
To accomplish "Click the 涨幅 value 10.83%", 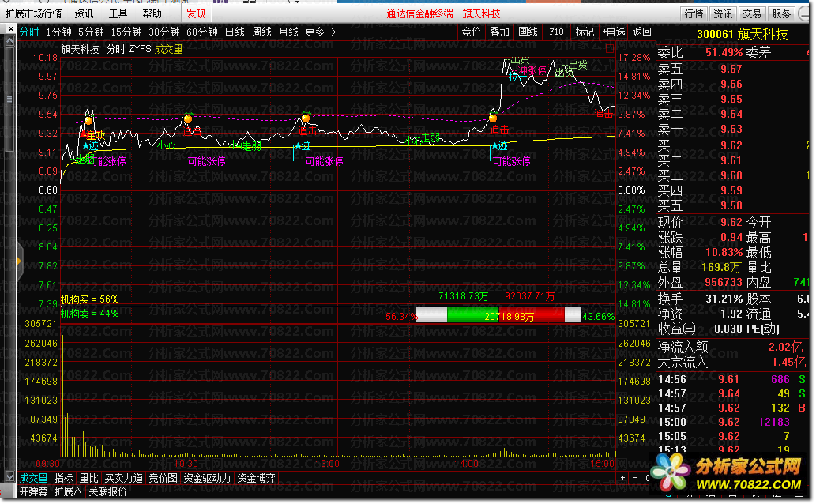I will tap(724, 253).
